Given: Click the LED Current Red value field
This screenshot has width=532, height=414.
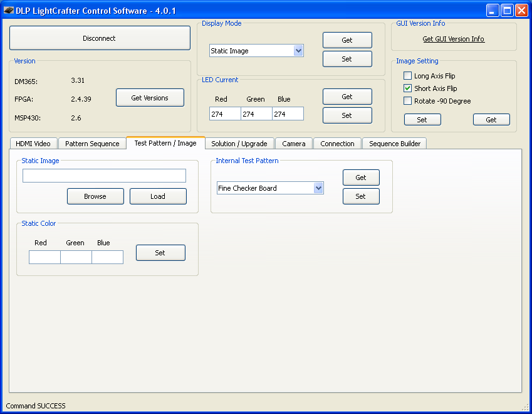Looking at the screenshot, I should [x=225, y=114].
